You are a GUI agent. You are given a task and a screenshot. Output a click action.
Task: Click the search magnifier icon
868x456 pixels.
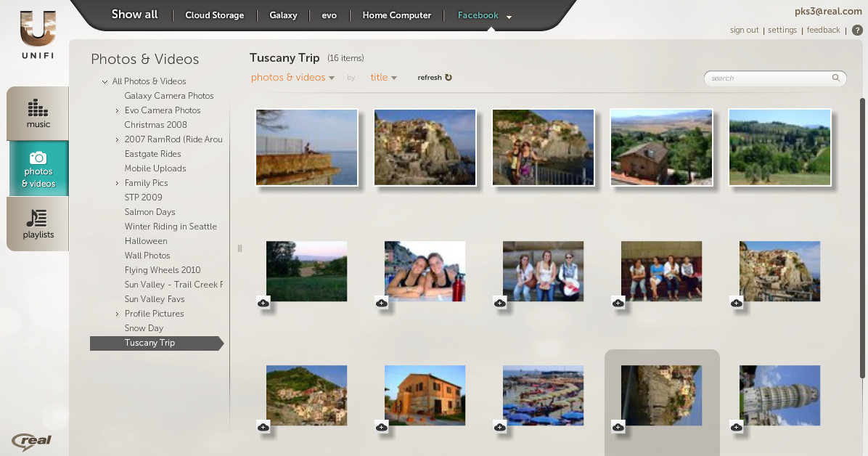(836, 78)
